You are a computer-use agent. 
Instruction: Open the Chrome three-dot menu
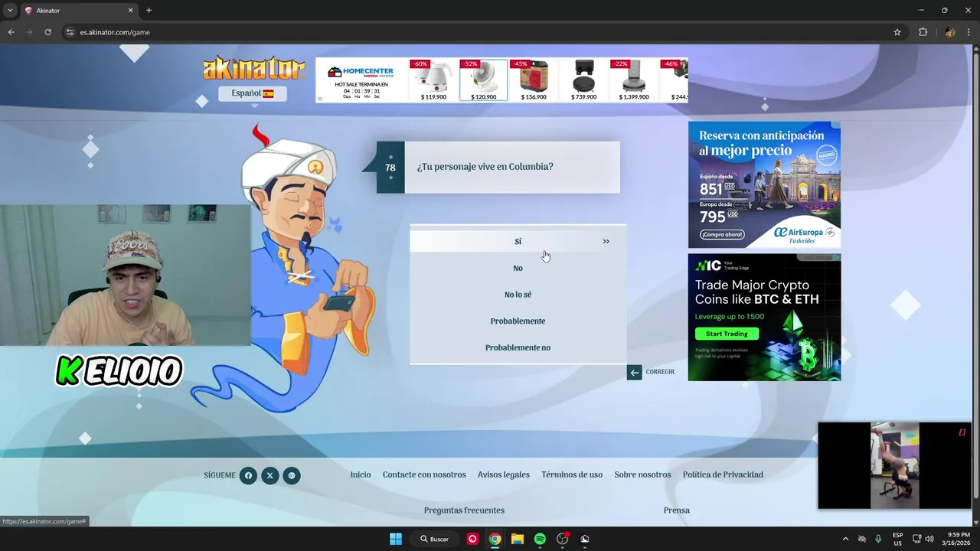(969, 32)
